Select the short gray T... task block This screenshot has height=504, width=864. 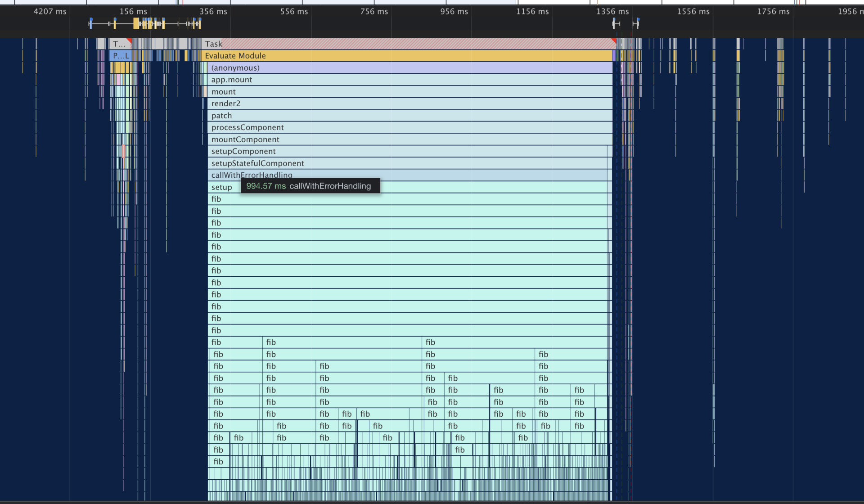click(x=119, y=44)
